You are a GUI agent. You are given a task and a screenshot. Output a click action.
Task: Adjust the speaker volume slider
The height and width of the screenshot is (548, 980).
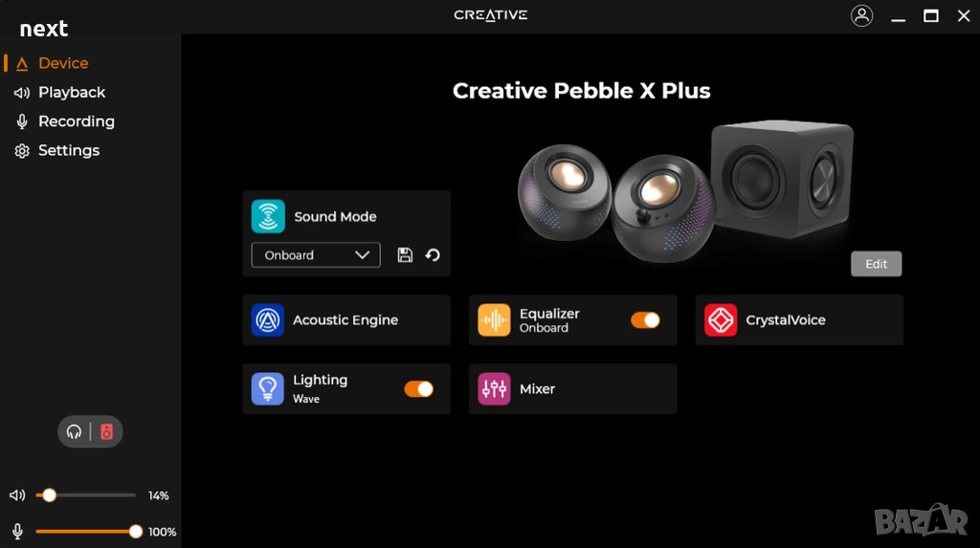click(x=85, y=495)
